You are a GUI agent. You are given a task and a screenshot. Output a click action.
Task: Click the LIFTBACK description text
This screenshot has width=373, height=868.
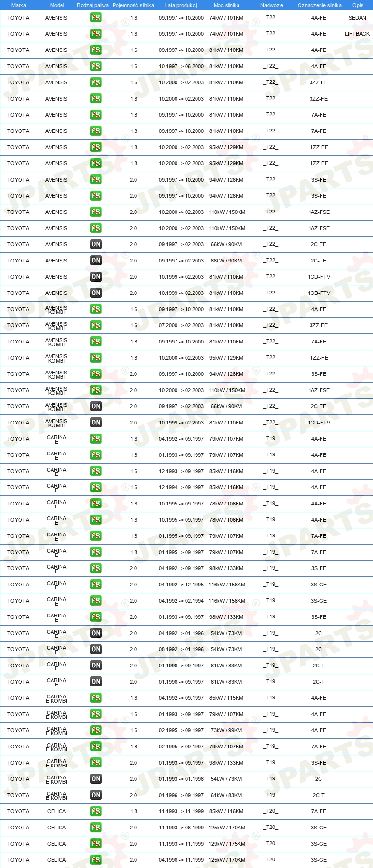click(x=357, y=34)
